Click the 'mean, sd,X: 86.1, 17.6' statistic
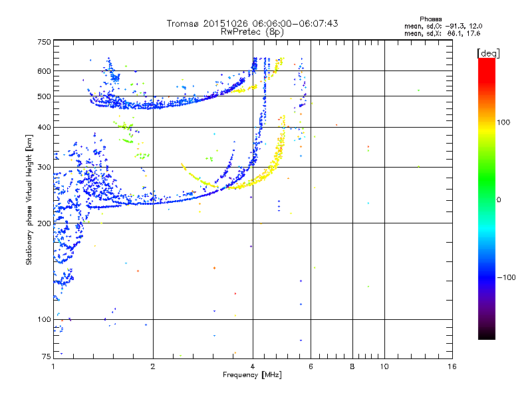 coord(442,33)
